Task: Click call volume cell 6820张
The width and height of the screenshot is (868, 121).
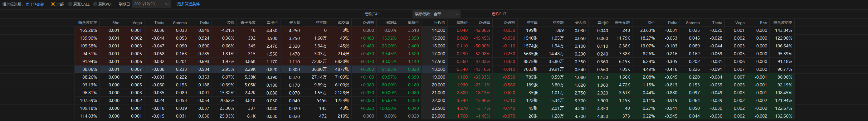Action: point(342,61)
